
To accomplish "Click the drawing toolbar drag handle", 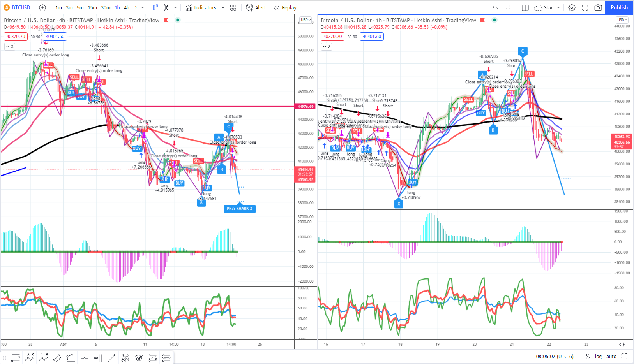I will click(5, 358).
